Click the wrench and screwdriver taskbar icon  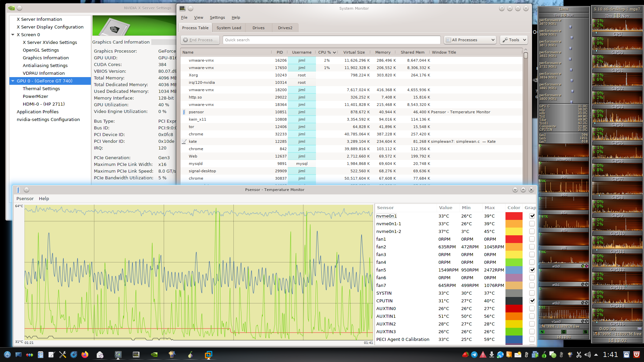(63, 355)
